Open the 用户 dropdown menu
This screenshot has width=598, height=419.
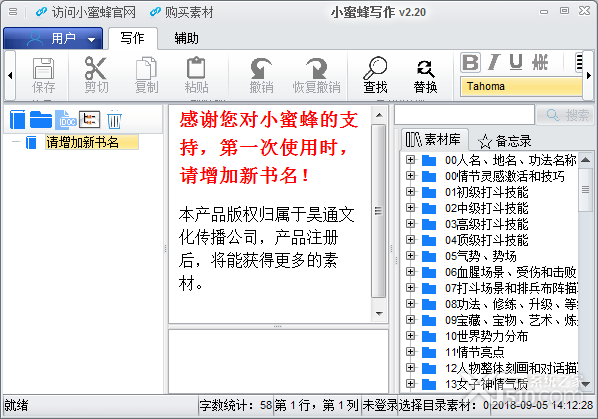click(53, 39)
